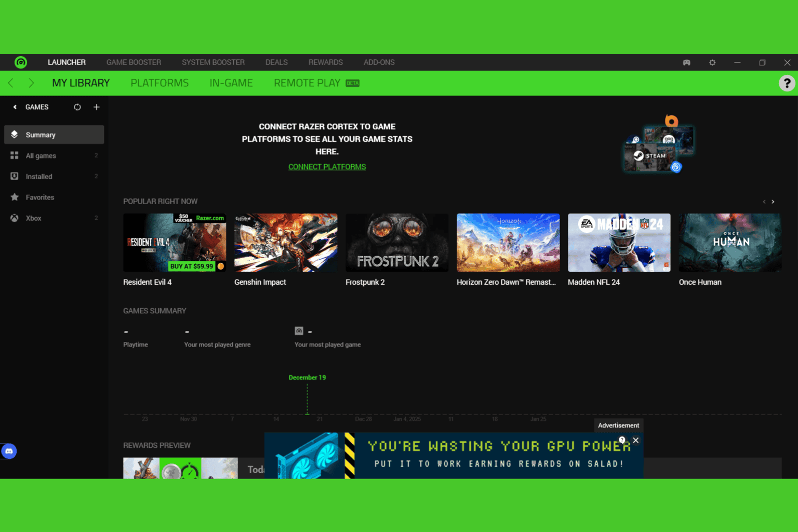This screenshot has width=798, height=532.
Task: Click the Razer Cortex logo icon
Action: [x=21, y=62]
